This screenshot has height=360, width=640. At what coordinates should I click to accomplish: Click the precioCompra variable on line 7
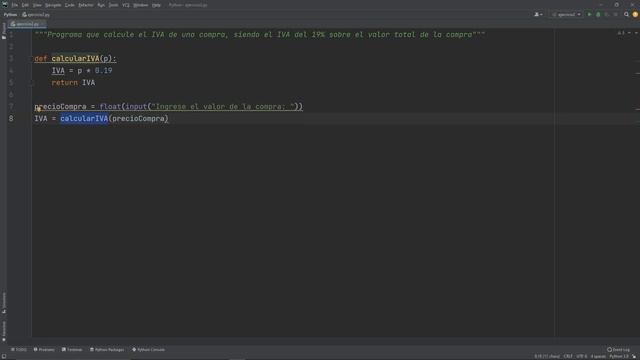60,107
